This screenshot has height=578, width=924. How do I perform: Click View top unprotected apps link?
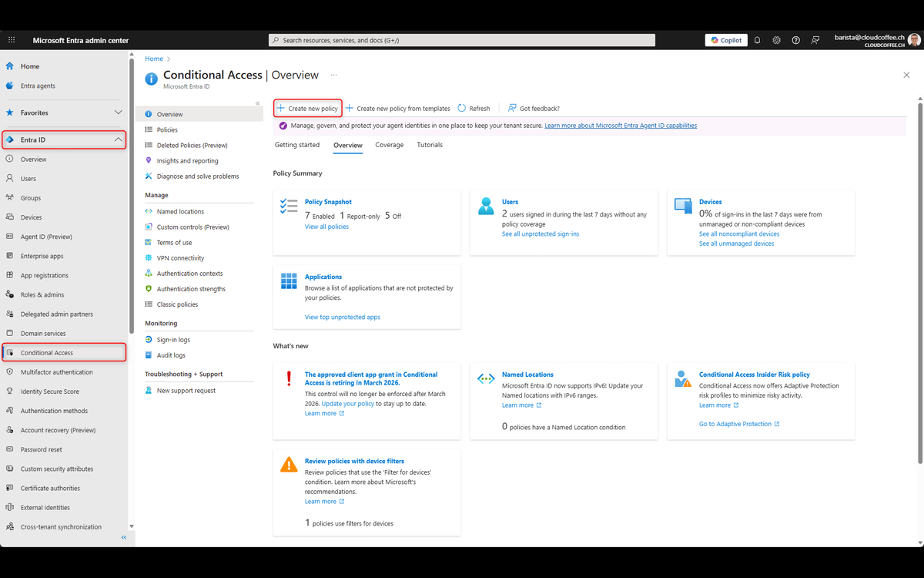click(x=343, y=317)
